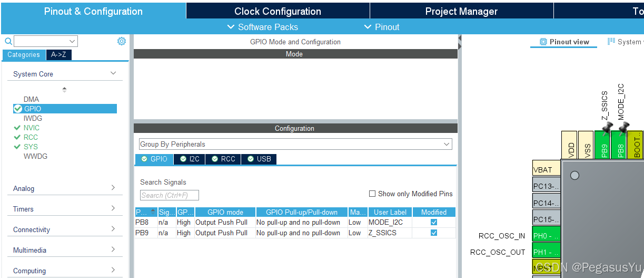Click the check icon beside SYS
644x278 pixels.
click(x=18, y=147)
